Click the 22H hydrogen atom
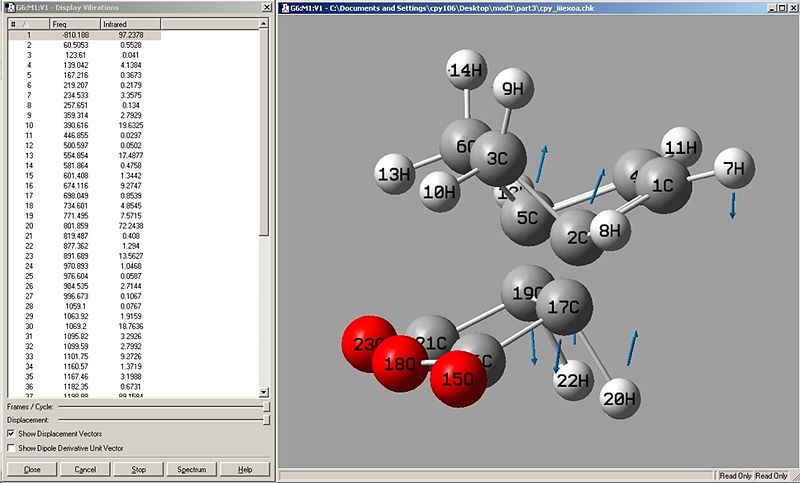 573,380
